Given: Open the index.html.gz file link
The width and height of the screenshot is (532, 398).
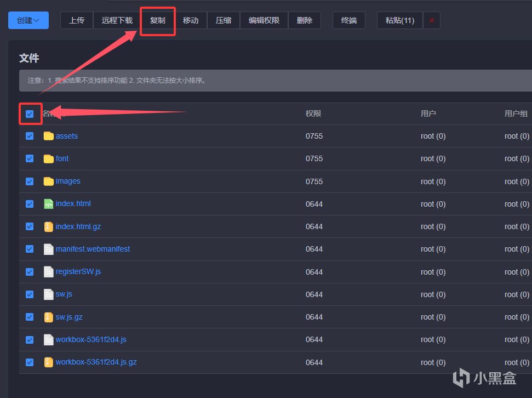Looking at the screenshot, I should coord(78,226).
